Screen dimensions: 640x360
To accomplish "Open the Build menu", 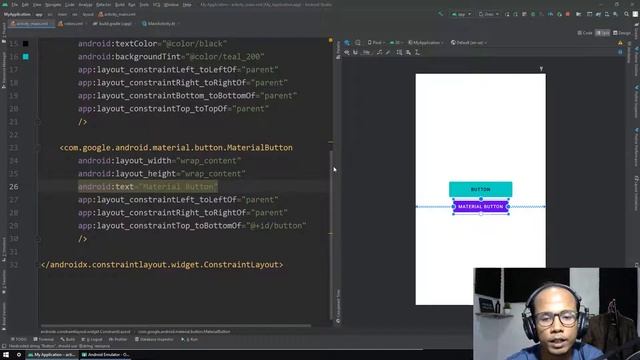I will click(x=120, y=4).
